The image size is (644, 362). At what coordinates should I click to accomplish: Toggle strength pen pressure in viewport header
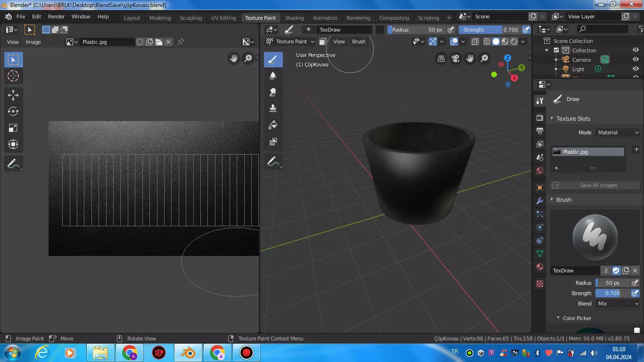[x=526, y=30]
